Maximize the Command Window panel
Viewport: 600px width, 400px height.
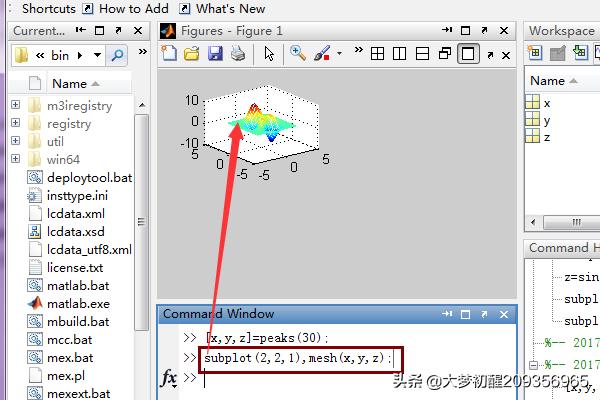(465, 314)
